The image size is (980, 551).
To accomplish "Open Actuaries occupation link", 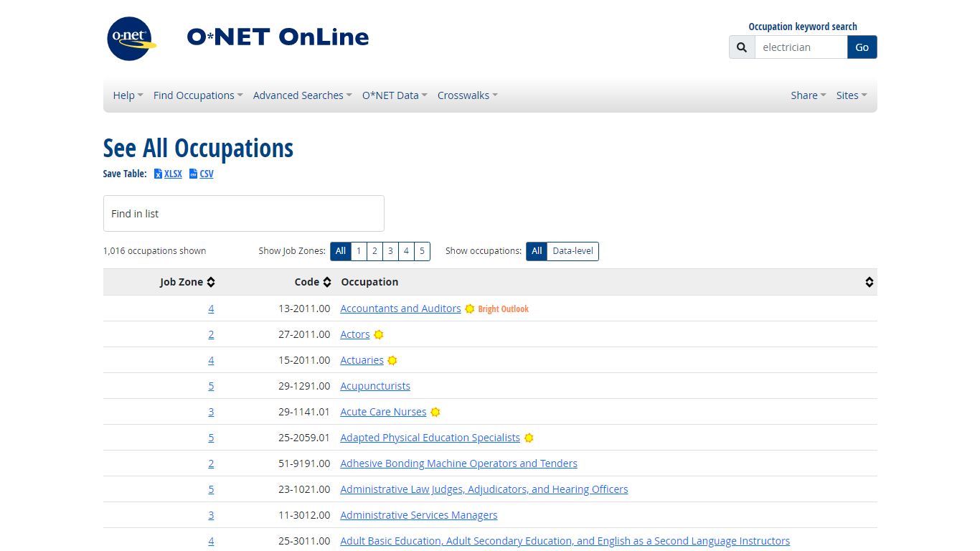I will [362, 360].
